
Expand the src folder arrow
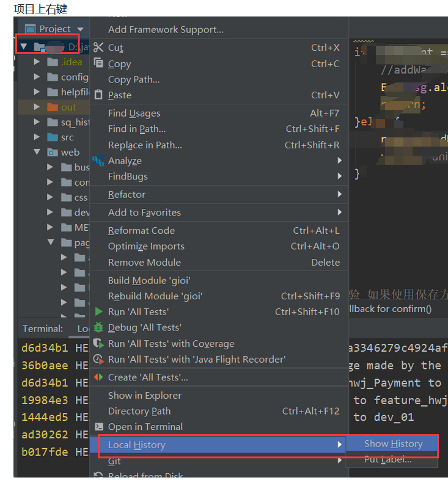click(x=37, y=136)
